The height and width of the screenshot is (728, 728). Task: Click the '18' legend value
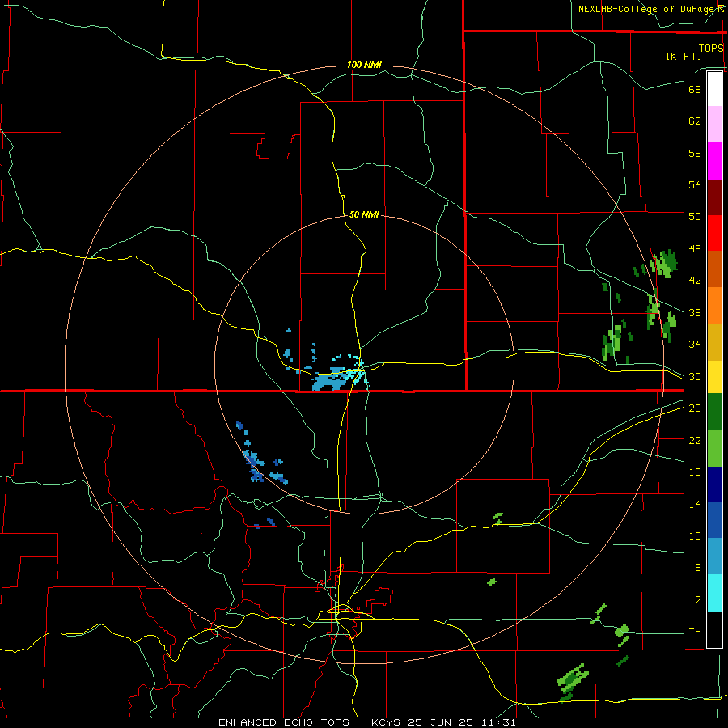pos(695,472)
